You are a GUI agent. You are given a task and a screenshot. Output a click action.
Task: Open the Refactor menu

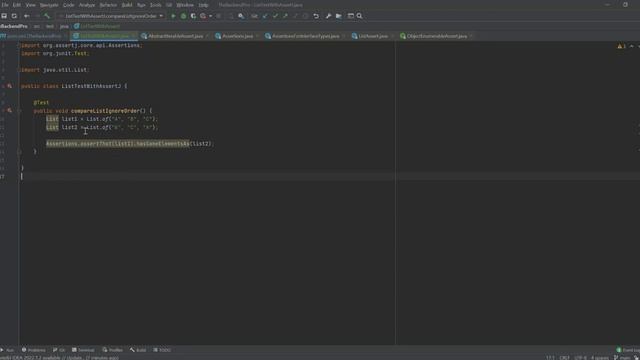109,5
